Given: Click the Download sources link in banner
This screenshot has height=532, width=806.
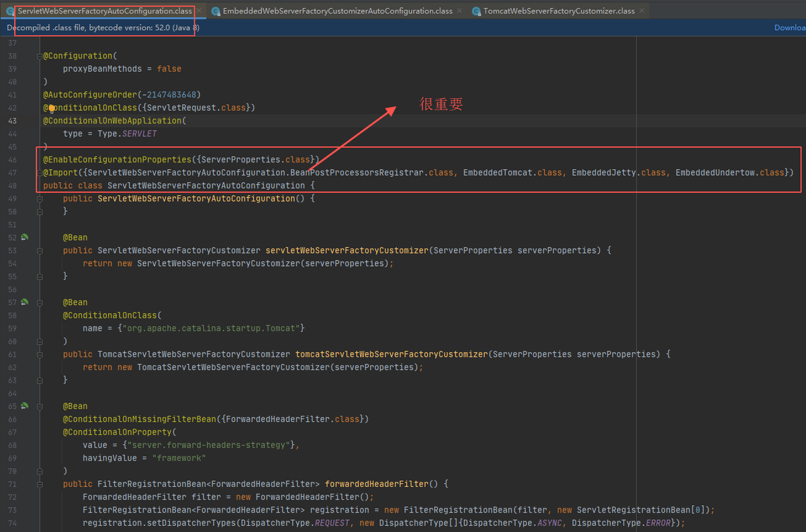Looking at the screenshot, I should click(790, 28).
